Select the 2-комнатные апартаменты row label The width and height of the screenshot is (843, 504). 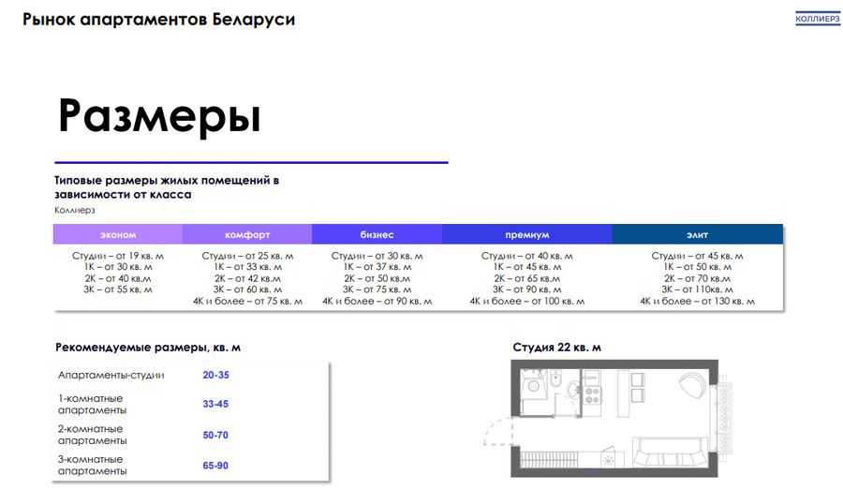92,435
